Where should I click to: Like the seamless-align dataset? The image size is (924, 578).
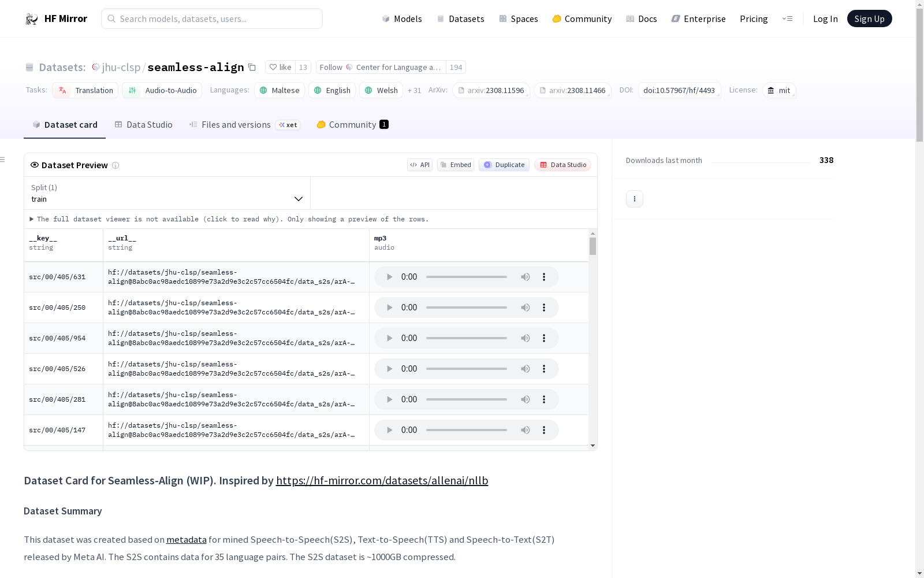pyautogui.click(x=281, y=67)
